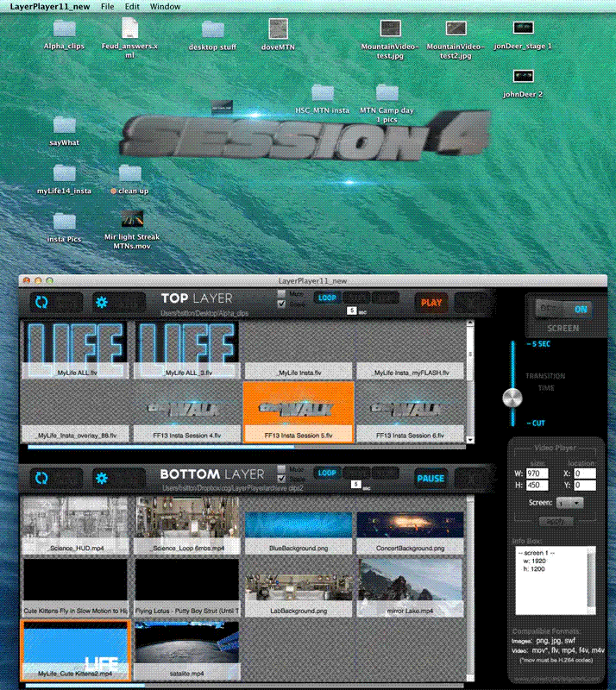Image resolution: width=616 pixels, height=690 pixels.
Task: Toggle the Bottom Layer Mute checkbox
Action: 281,469
